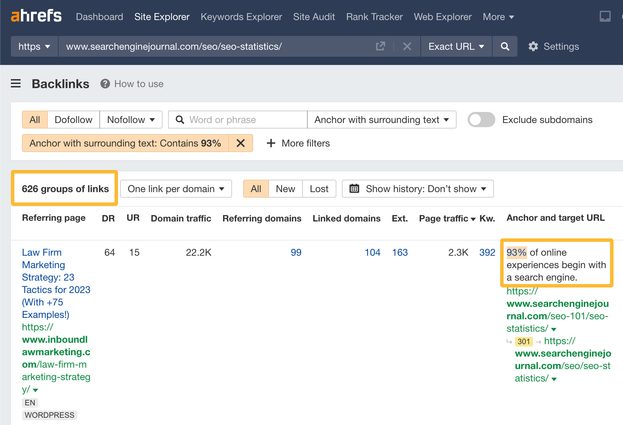Toggle the hamburger sidebar menu
Image resolution: width=623 pixels, height=425 pixels.
click(16, 83)
